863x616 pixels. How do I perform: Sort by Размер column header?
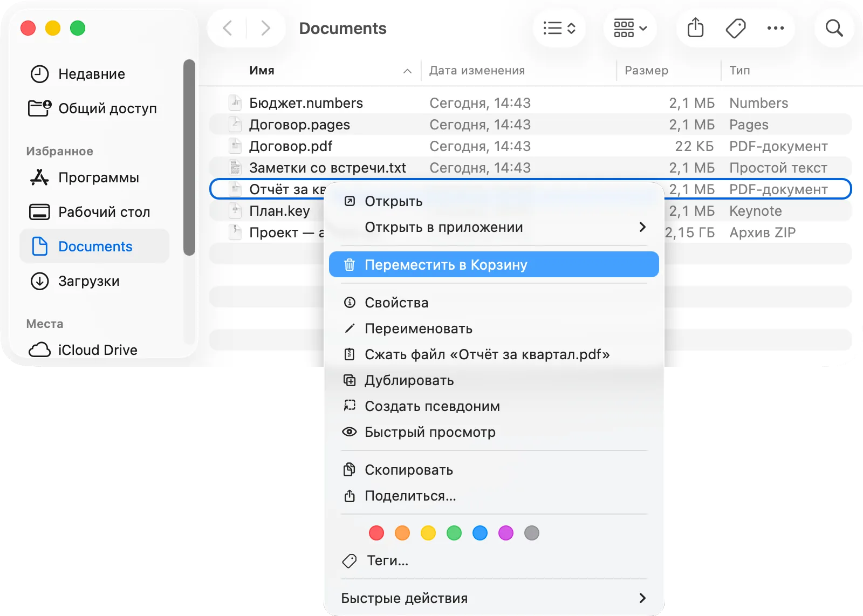click(x=646, y=71)
